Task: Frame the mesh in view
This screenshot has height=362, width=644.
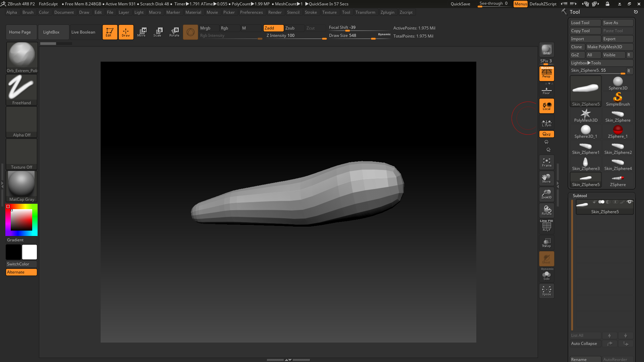Action: tap(546, 163)
